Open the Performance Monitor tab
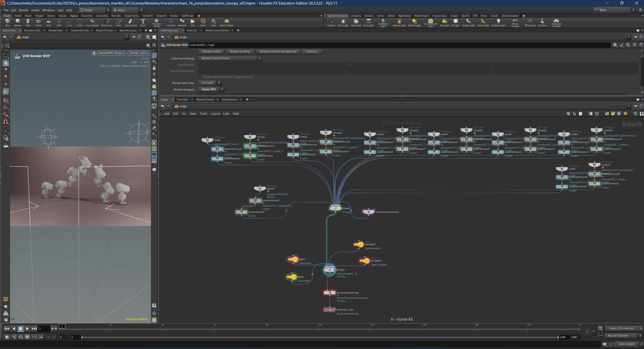Viewport: 644px width, 349px height. pos(217,31)
